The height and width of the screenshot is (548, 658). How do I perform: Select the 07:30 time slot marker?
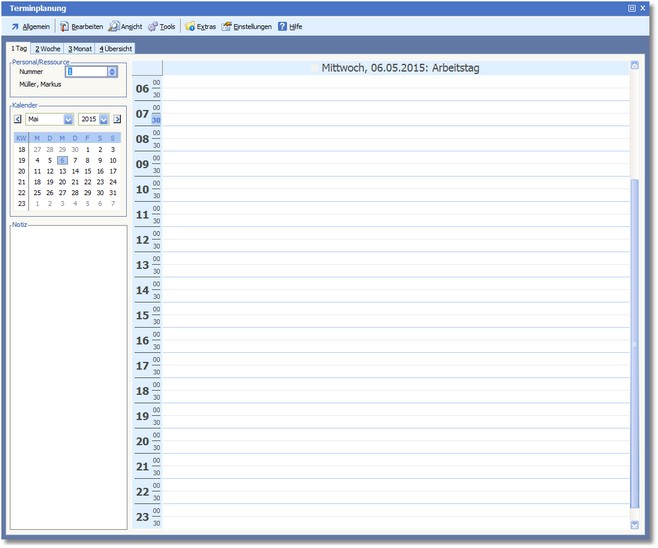coord(156,120)
